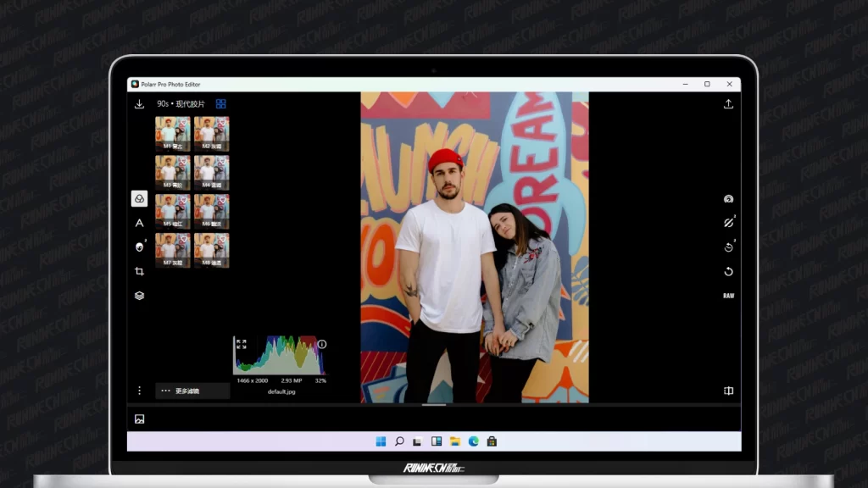Open the Text tool (A icon)
This screenshot has height=488, width=868.
tap(139, 223)
